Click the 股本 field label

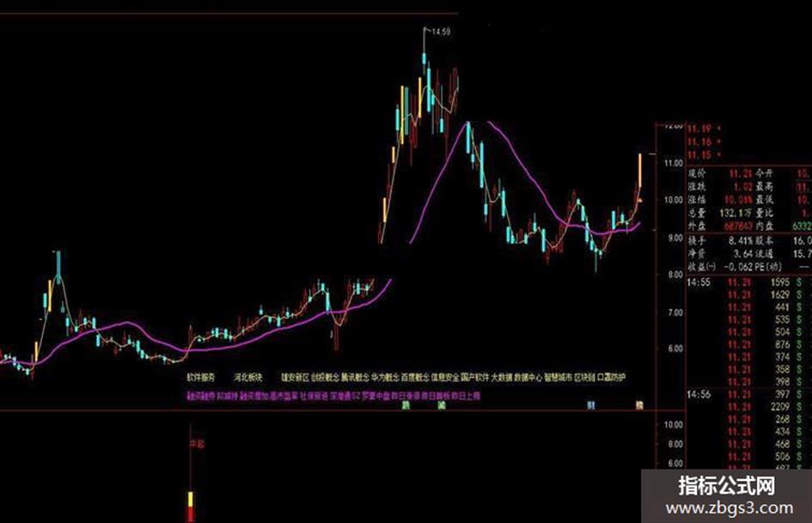click(x=765, y=240)
